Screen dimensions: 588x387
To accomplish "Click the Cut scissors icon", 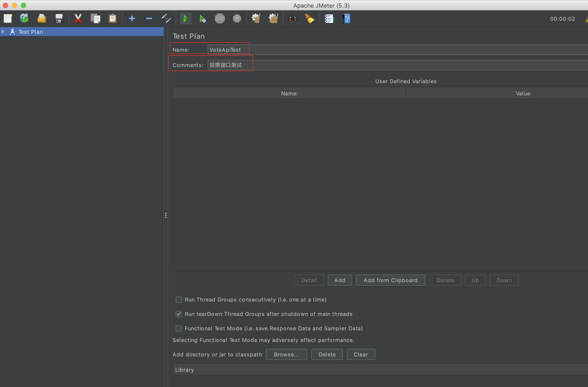I will [x=78, y=19].
